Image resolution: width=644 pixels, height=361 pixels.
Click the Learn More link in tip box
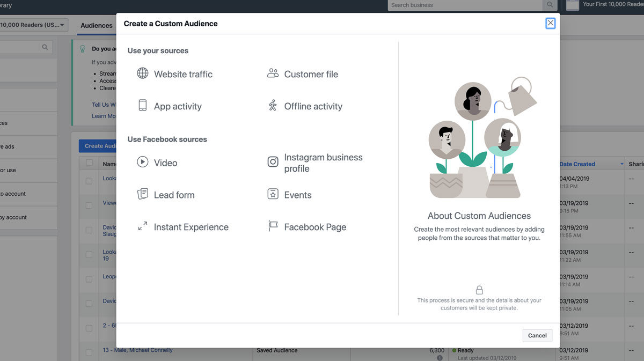tap(104, 116)
